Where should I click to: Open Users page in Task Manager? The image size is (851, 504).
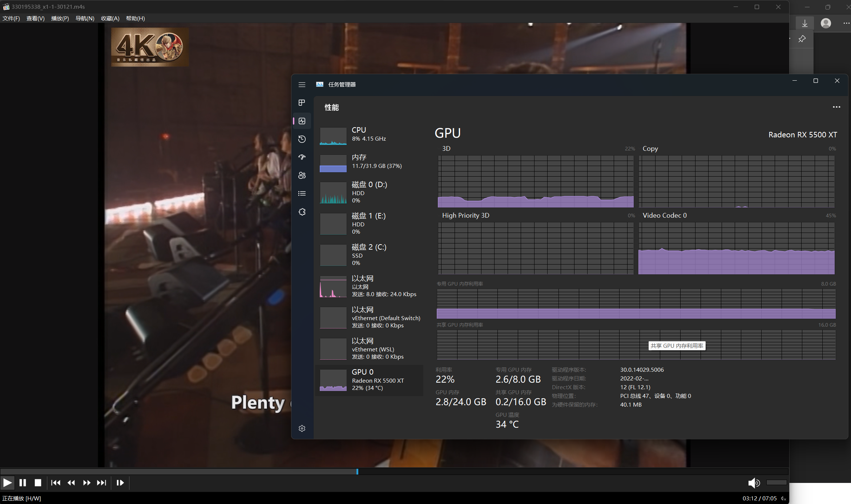point(302,175)
